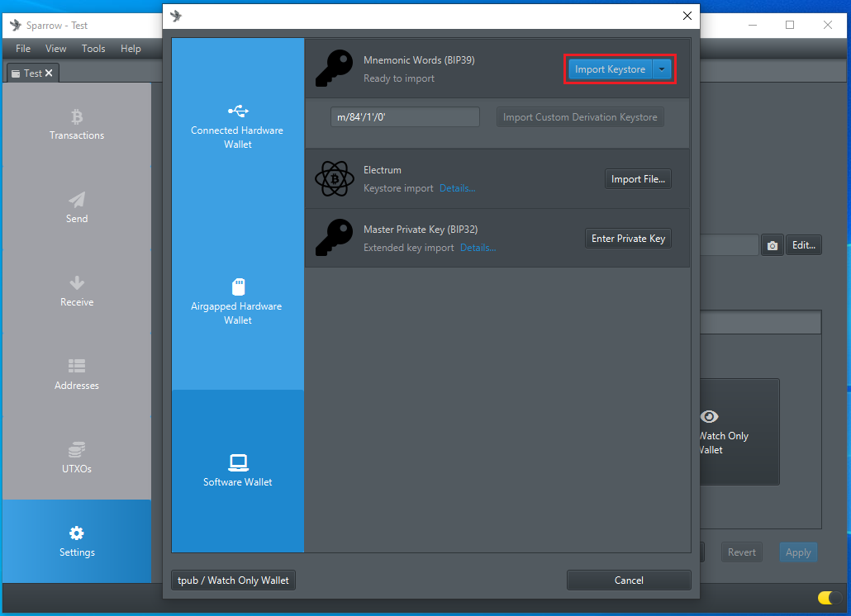Screen dimensions: 851x616
Task: Open Transactions in the sidebar
Action: click(x=77, y=125)
